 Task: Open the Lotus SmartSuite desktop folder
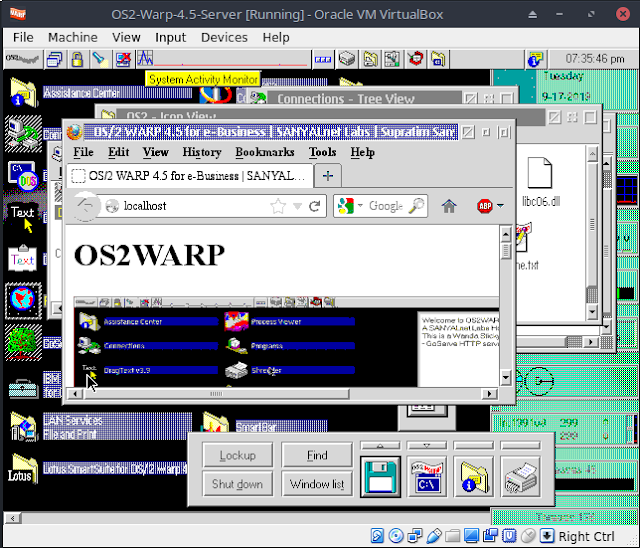click(x=22, y=469)
